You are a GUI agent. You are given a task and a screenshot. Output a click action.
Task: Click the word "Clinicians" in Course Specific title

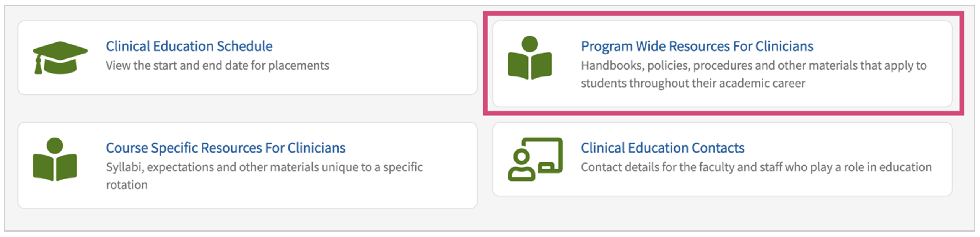[x=316, y=148]
